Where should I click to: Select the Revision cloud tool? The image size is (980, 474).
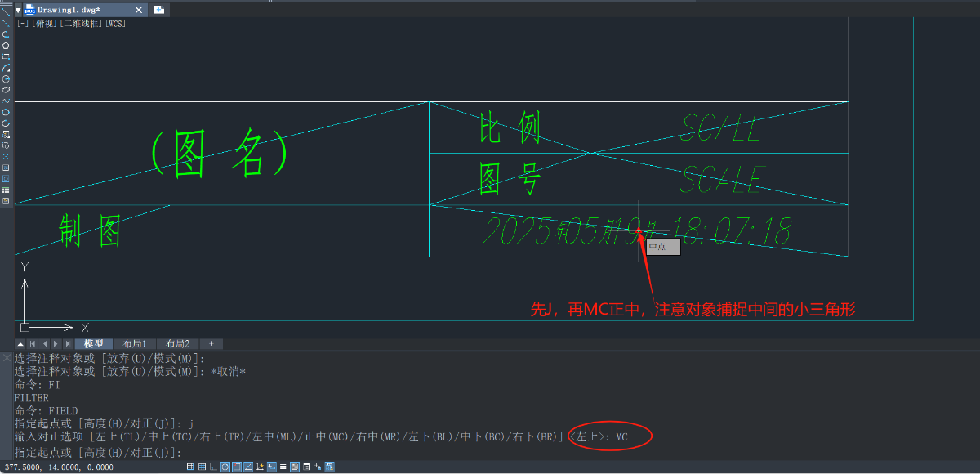[6, 90]
